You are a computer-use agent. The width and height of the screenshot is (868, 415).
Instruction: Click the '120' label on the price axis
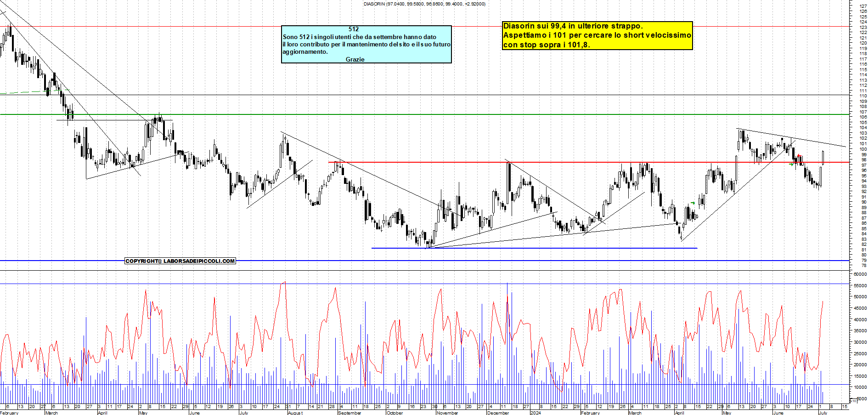click(x=863, y=43)
